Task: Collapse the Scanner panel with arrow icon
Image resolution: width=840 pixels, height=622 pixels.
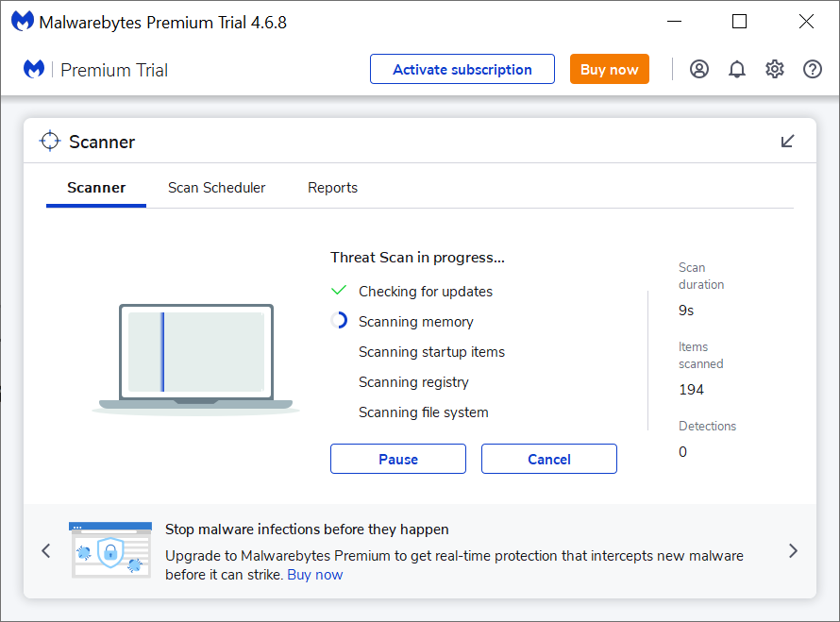Action: (788, 142)
